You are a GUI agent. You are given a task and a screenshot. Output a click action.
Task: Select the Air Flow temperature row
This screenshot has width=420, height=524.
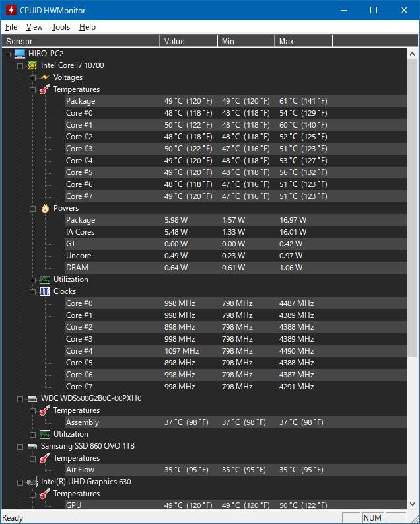tap(235, 470)
